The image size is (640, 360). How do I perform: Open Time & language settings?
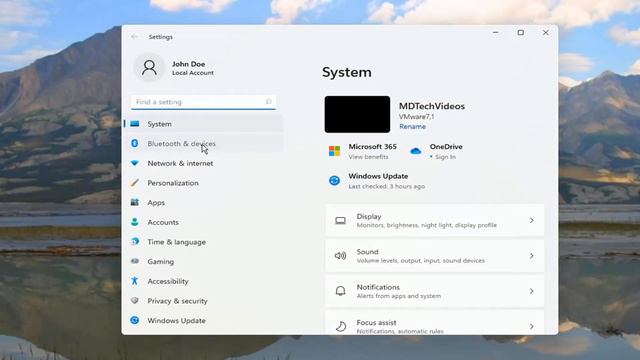[x=203, y=242]
